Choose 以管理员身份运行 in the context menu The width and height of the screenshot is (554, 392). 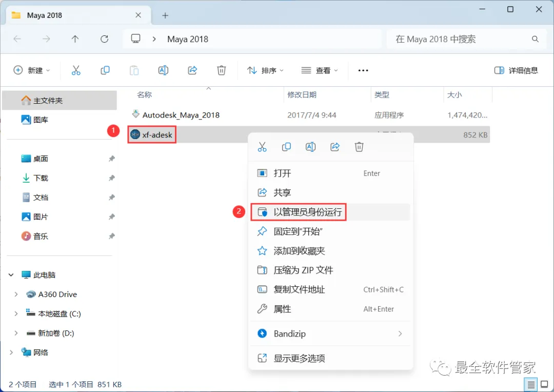tap(330, 212)
